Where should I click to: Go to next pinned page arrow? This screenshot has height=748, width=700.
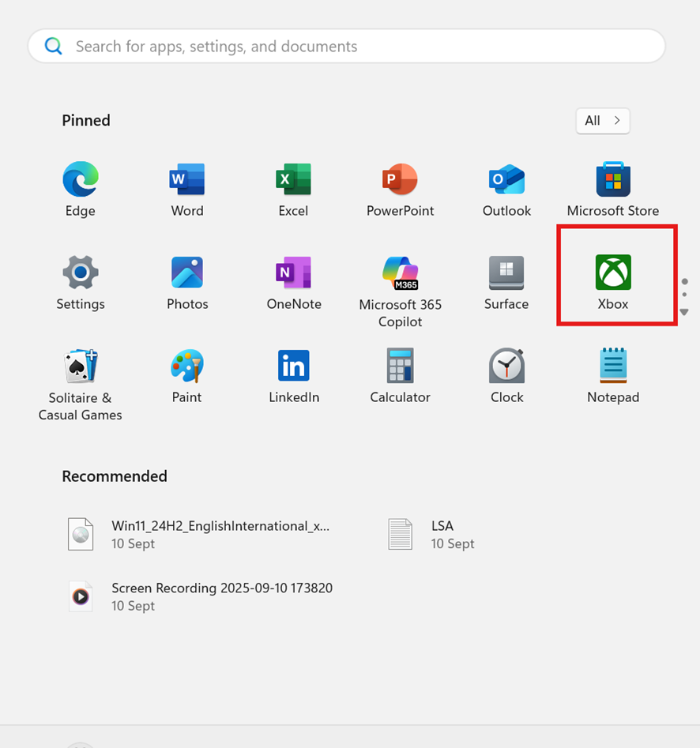(x=684, y=312)
